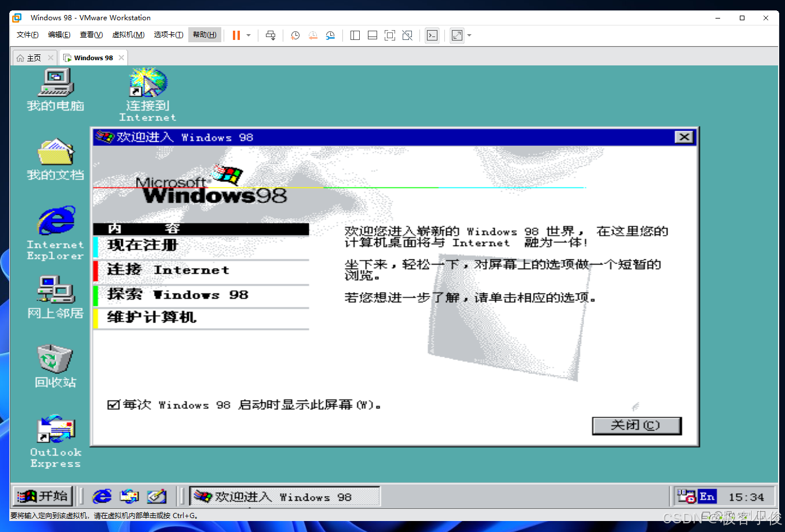
Task: Click the Send Ctrl+Alt+Del toolbar icon
Action: coord(271,35)
